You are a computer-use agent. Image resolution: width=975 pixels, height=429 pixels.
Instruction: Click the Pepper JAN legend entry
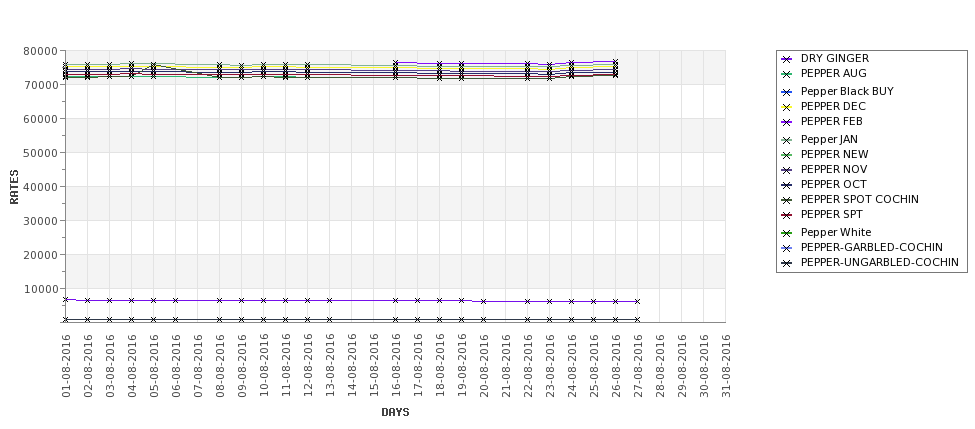820,139
